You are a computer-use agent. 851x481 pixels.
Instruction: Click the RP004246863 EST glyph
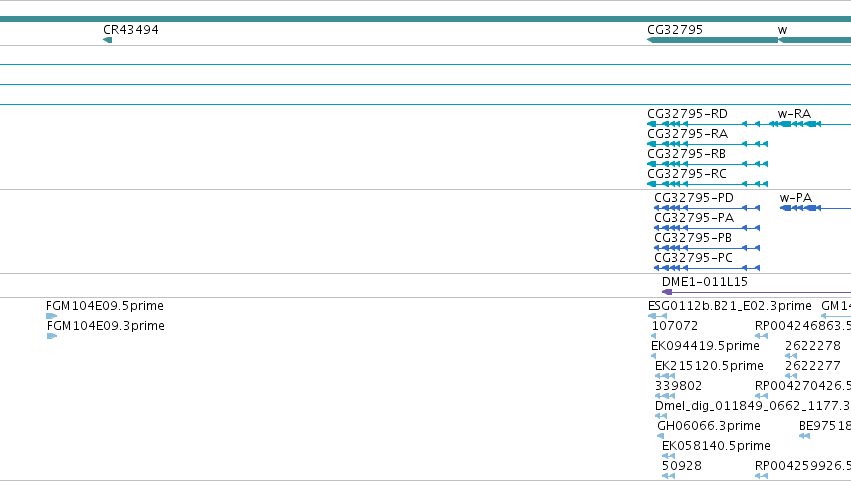click(761, 336)
